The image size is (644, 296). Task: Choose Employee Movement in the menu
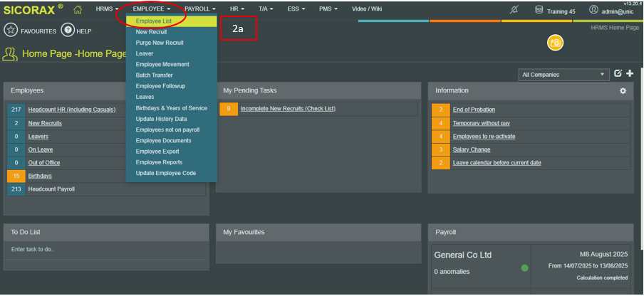[162, 65]
